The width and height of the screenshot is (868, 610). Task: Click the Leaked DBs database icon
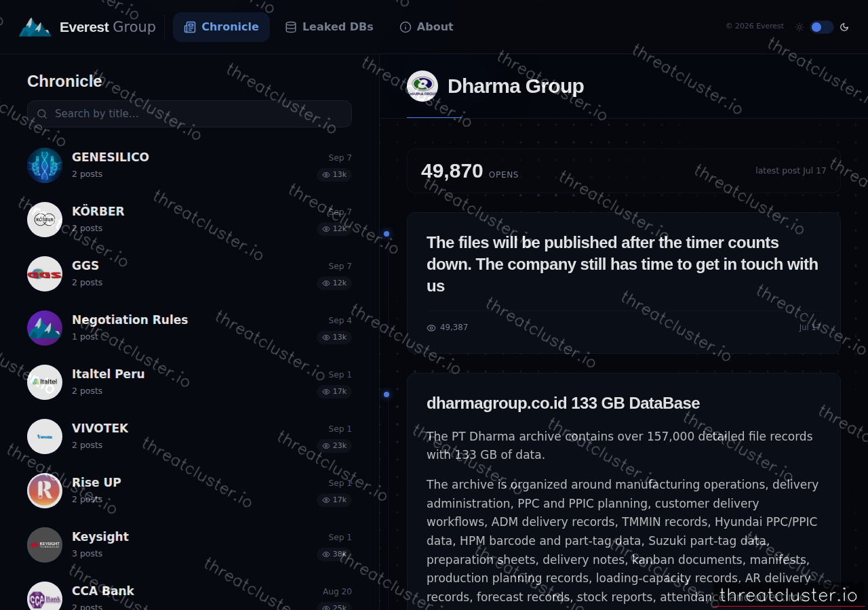click(291, 27)
